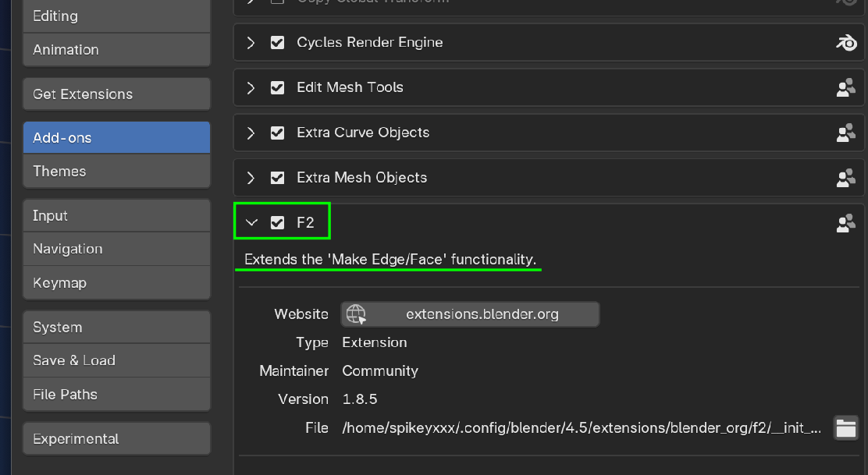868x475 pixels.
Task: Click the globe icon on the Website button
Action: pyautogui.click(x=358, y=314)
